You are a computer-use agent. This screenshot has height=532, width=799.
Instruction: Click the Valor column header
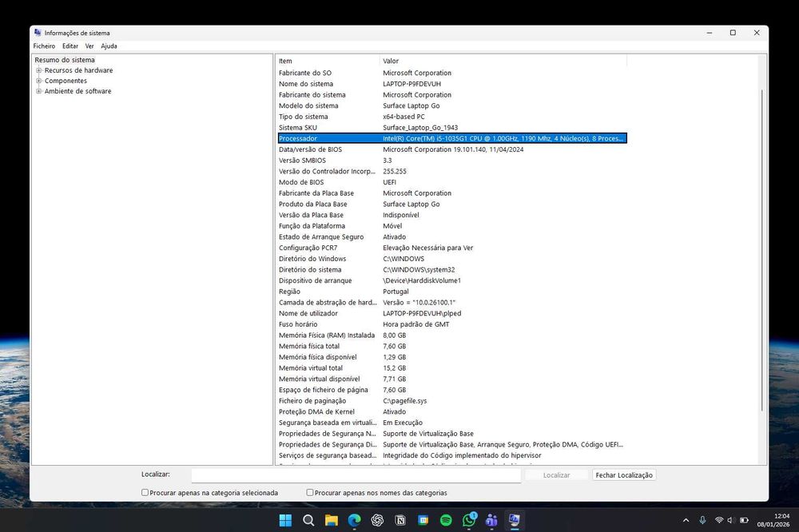[503, 61]
